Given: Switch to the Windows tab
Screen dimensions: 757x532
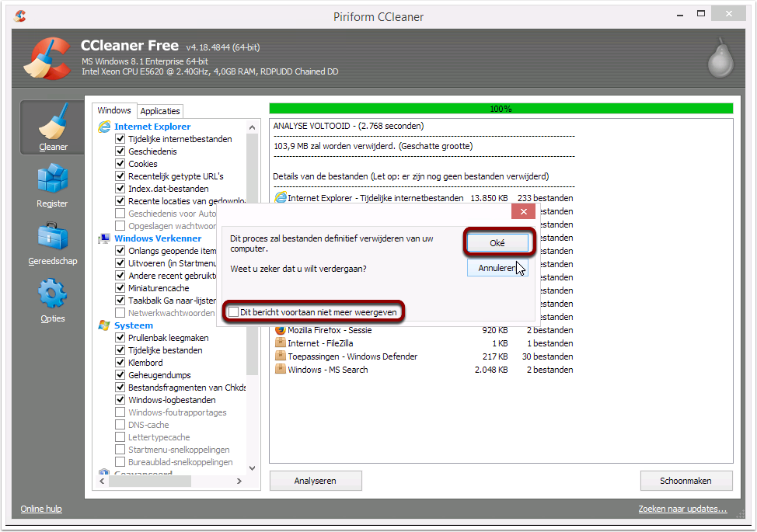Looking at the screenshot, I should pos(114,110).
